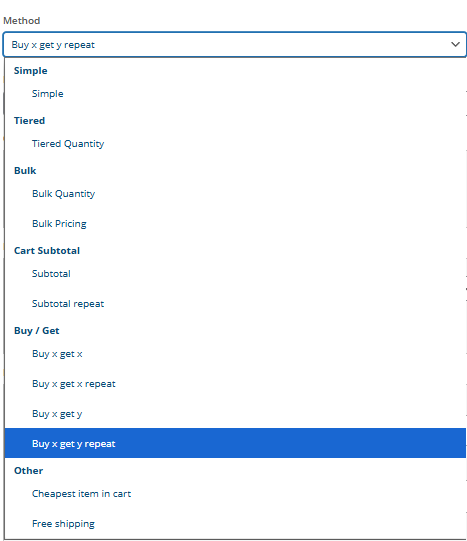Screen dimensions: 467x541
Task: Select the Free shipping option
Action: coord(235,524)
